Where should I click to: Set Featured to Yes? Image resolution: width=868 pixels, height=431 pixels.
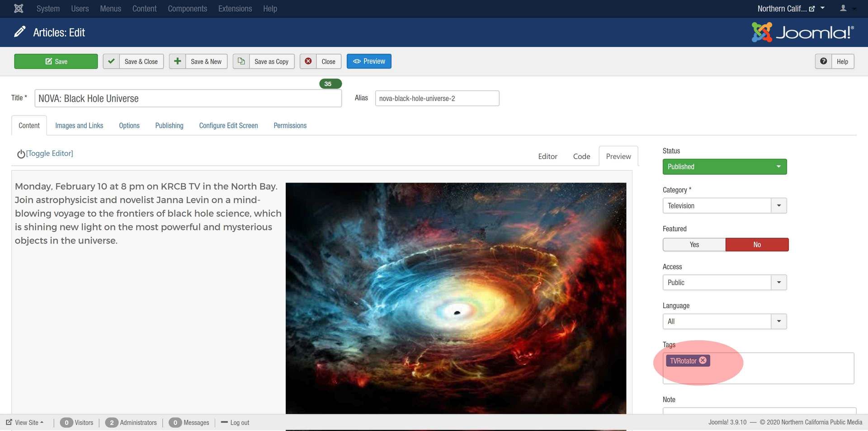coord(694,244)
